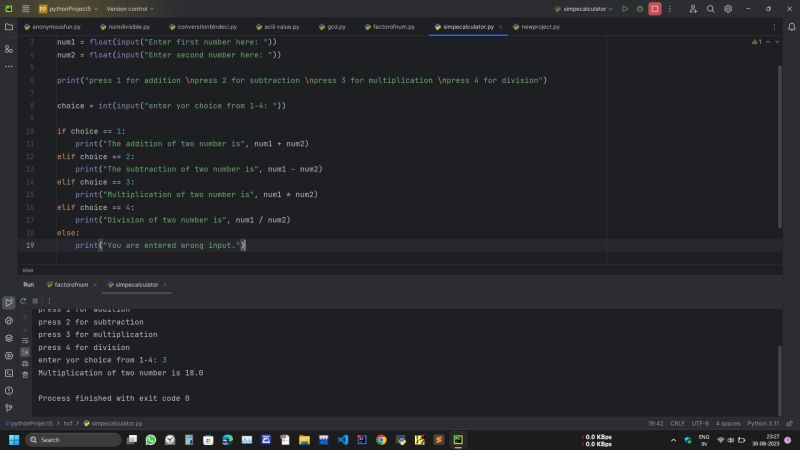
Task: Switch to newproject.py editor tab
Action: (x=536, y=27)
